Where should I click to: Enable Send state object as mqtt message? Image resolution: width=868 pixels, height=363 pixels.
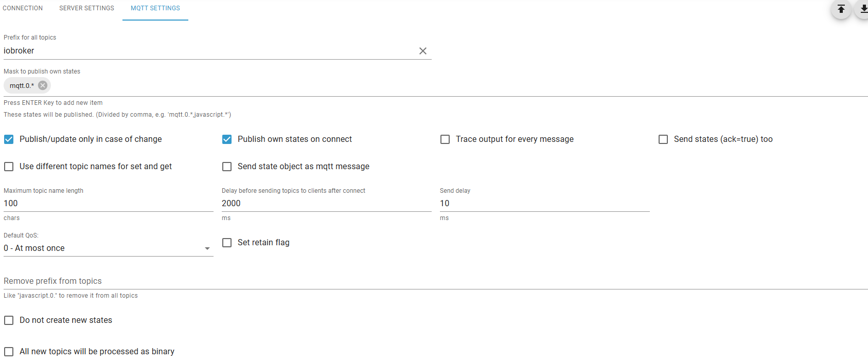pos(227,167)
